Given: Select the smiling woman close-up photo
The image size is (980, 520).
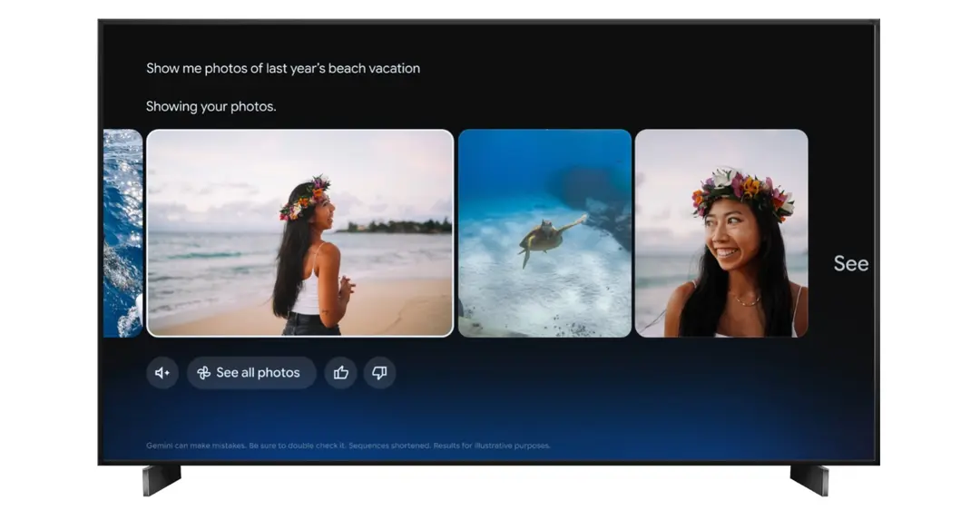Looking at the screenshot, I should 721,233.
